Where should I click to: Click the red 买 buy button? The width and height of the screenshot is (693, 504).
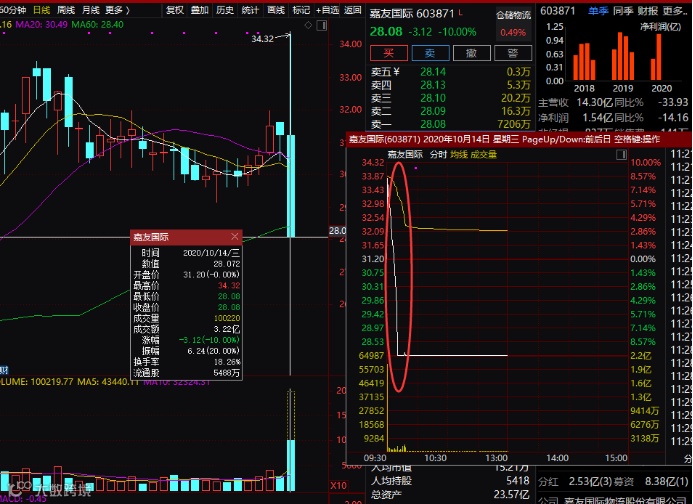click(388, 53)
